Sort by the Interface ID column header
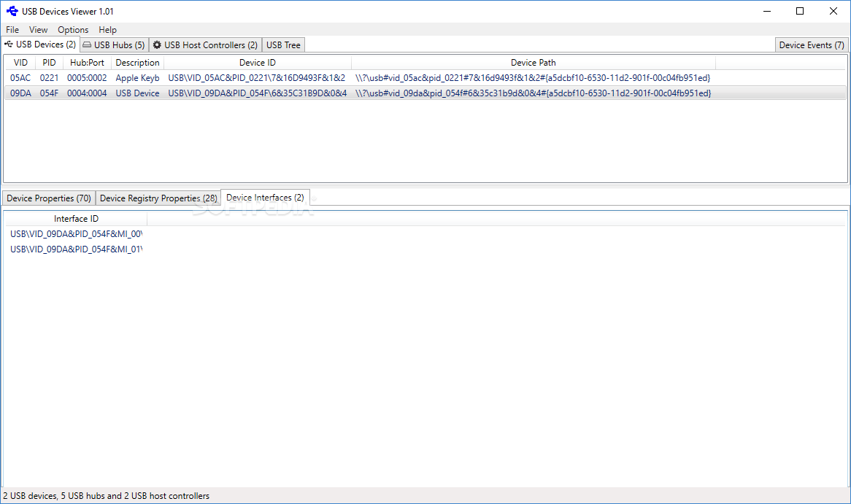The image size is (851, 504). [76, 218]
